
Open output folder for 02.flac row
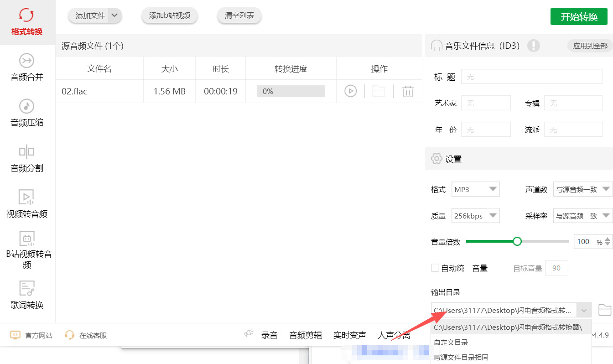tap(379, 91)
